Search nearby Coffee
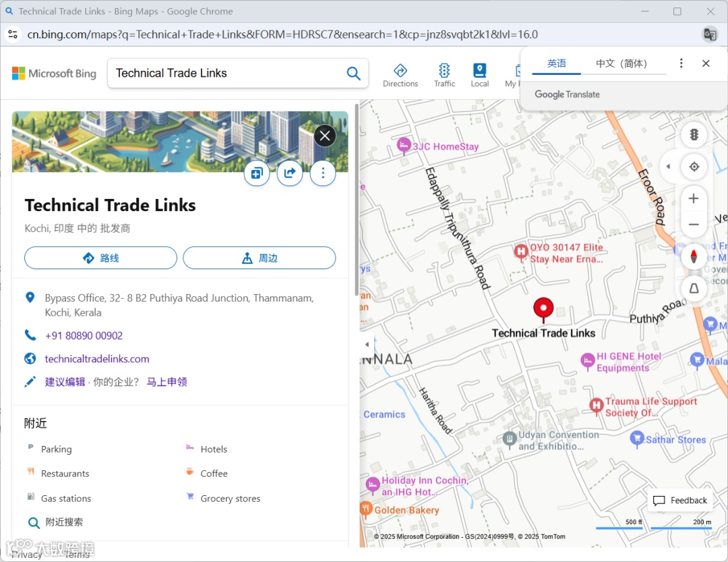This screenshot has width=728, height=562. 214,474
